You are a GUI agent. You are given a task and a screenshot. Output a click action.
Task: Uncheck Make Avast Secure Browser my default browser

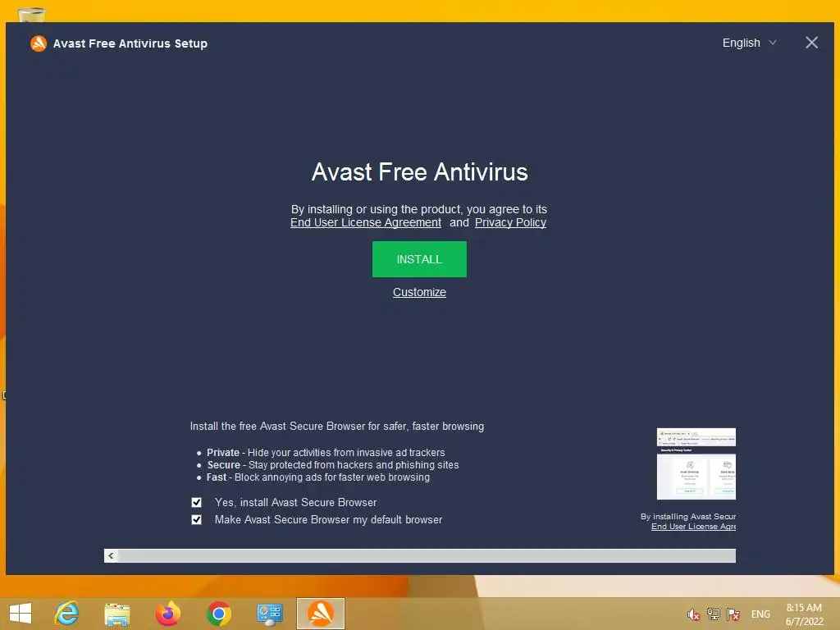point(197,519)
